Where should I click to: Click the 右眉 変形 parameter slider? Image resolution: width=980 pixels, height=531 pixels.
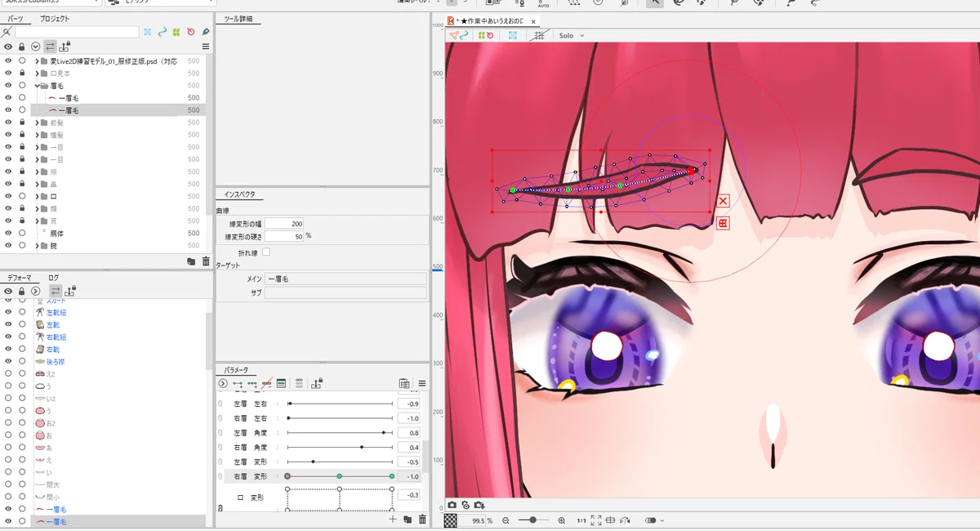(x=340, y=475)
